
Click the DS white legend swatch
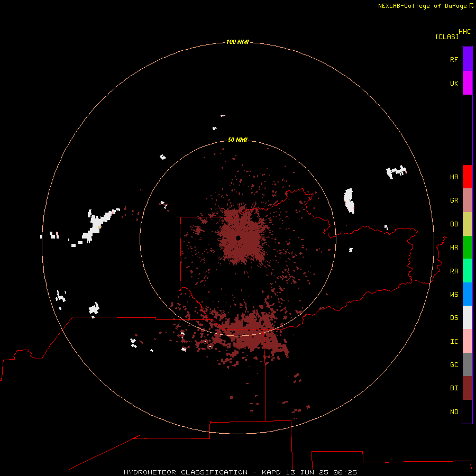click(467, 317)
